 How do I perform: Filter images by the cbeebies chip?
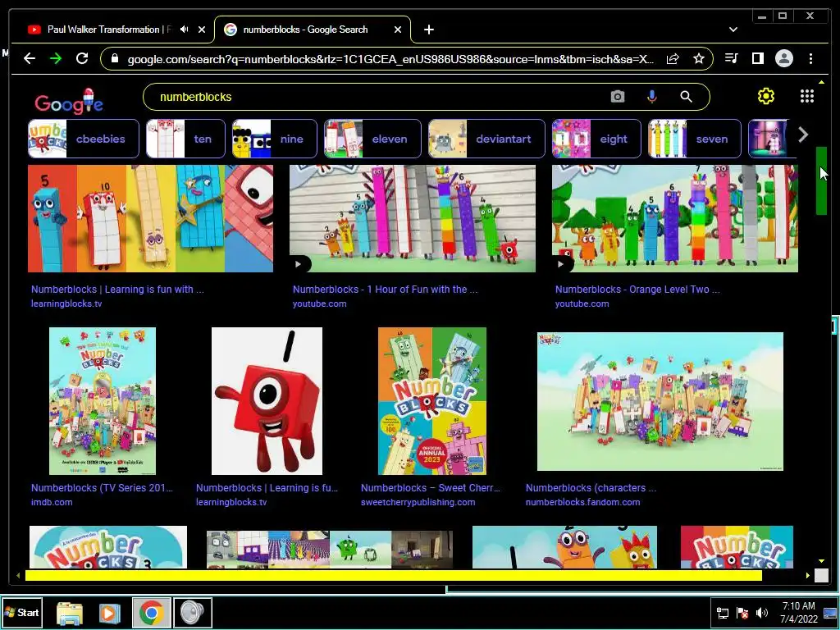point(83,139)
